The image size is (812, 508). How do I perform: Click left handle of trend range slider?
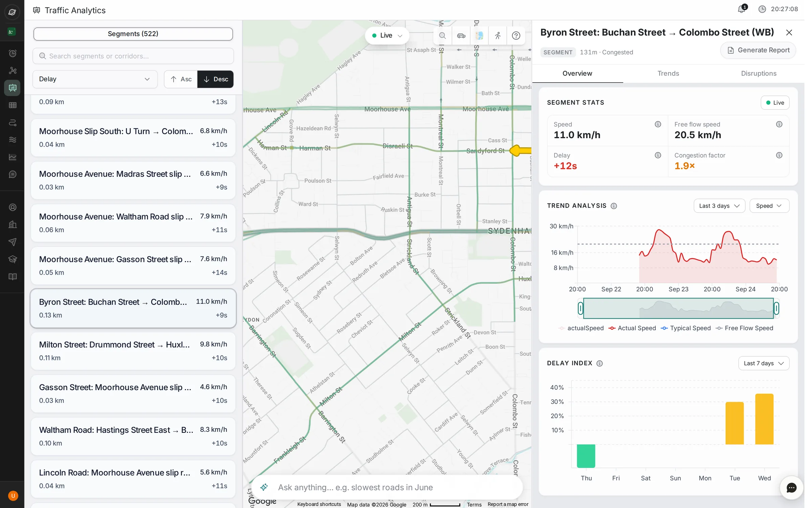pyautogui.click(x=581, y=309)
